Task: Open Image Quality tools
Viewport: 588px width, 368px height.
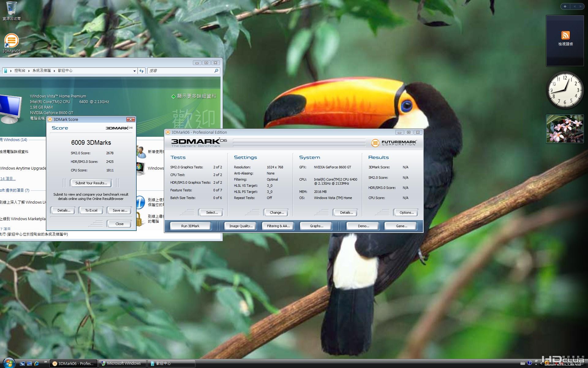Action: [241, 226]
